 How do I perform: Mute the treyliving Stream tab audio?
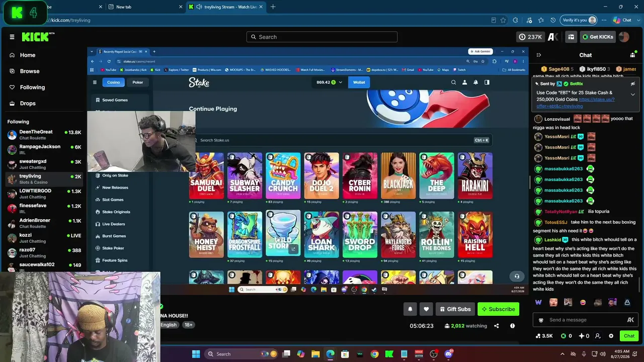pos(199,7)
